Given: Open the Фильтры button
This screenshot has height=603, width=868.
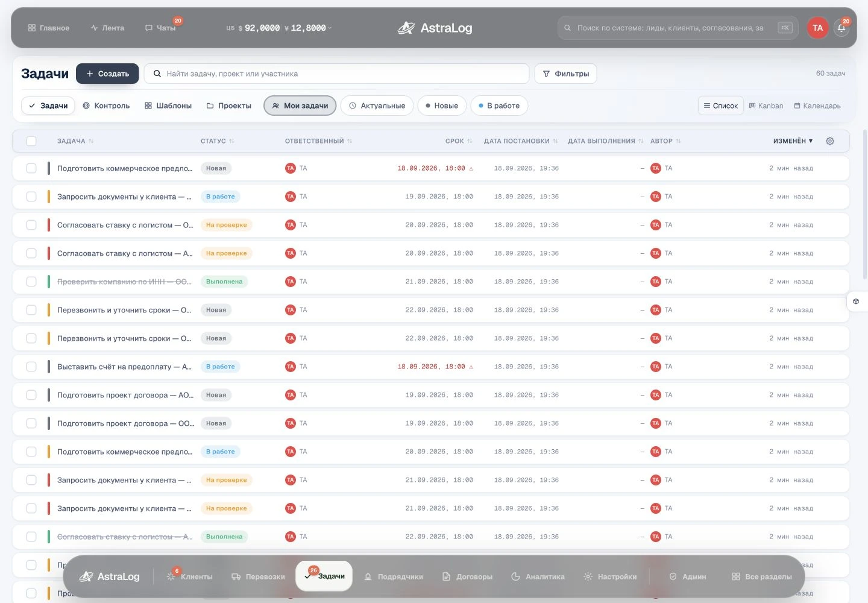Looking at the screenshot, I should 566,74.
